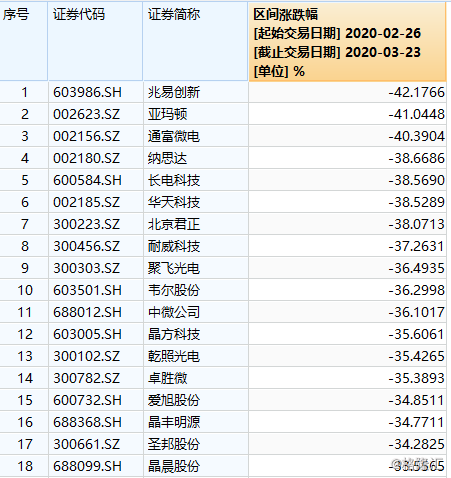
Task: Select stock code 300661.SZ
Action: point(86,444)
